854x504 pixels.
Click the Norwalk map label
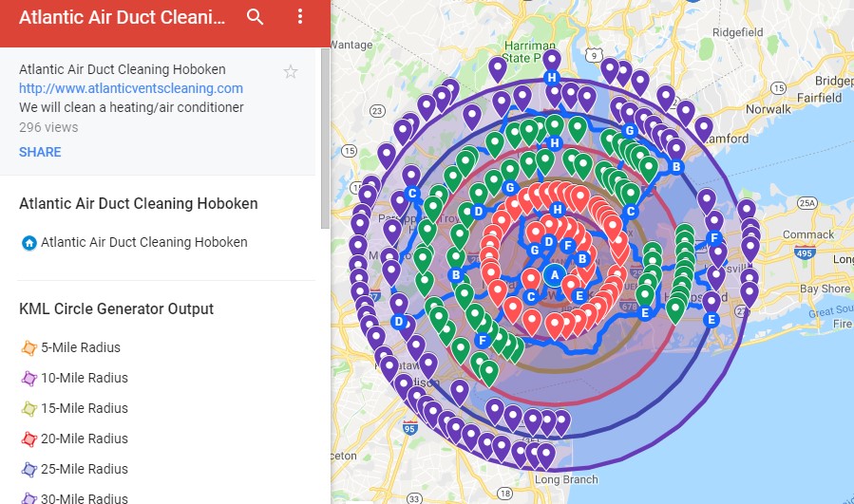(768, 109)
